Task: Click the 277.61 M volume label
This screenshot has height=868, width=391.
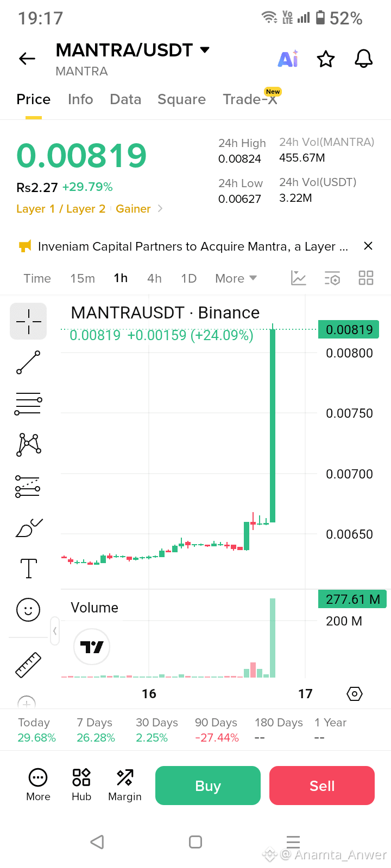Action: (352, 599)
